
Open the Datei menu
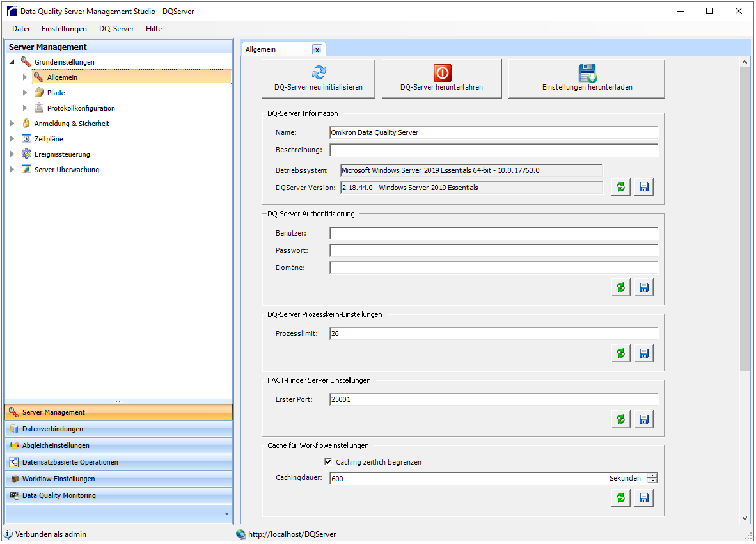click(x=20, y=28)
